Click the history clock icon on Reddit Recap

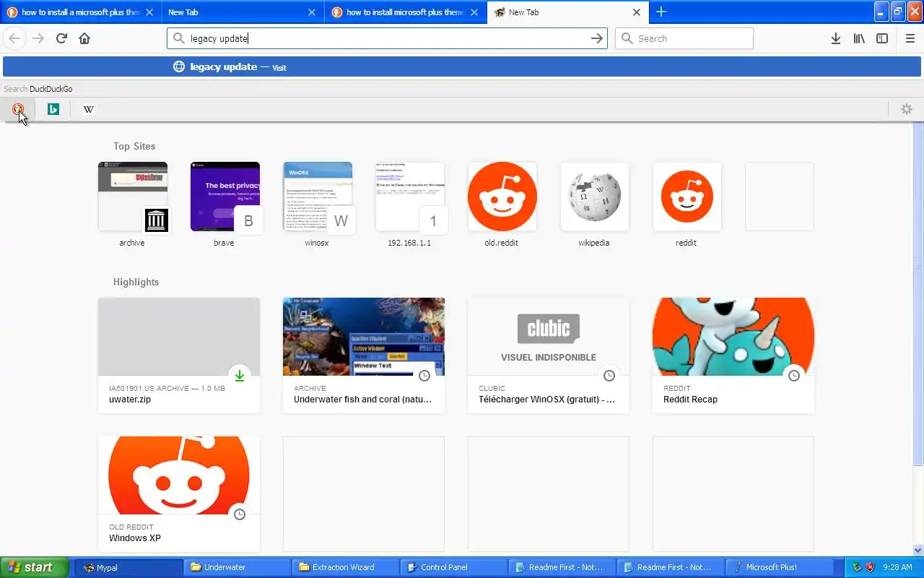794,376
